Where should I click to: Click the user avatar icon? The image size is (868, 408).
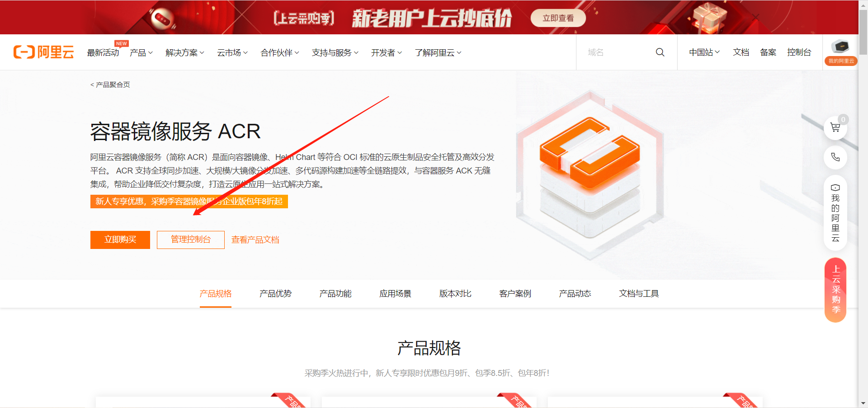tap(840, 47)
